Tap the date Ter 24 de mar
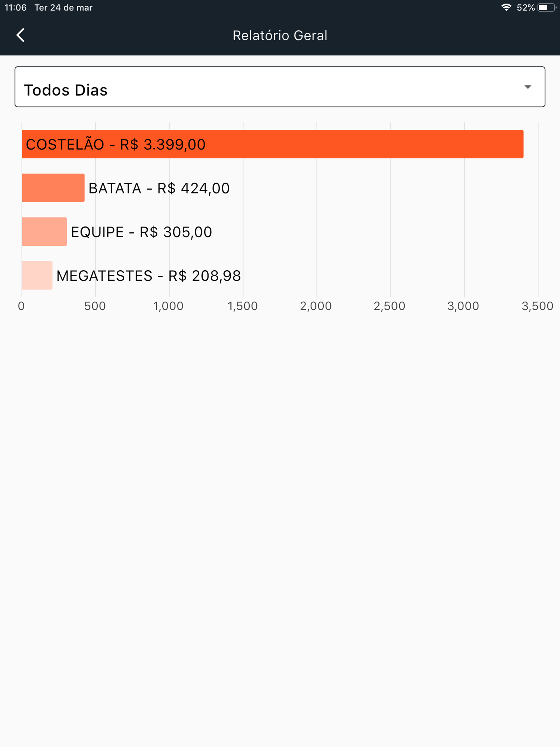Screen dimensions: 560x747 (63, 7)
